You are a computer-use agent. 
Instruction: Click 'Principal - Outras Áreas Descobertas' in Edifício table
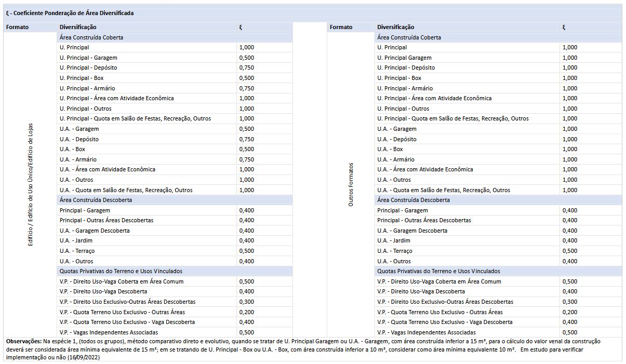(x=106, y=220)
